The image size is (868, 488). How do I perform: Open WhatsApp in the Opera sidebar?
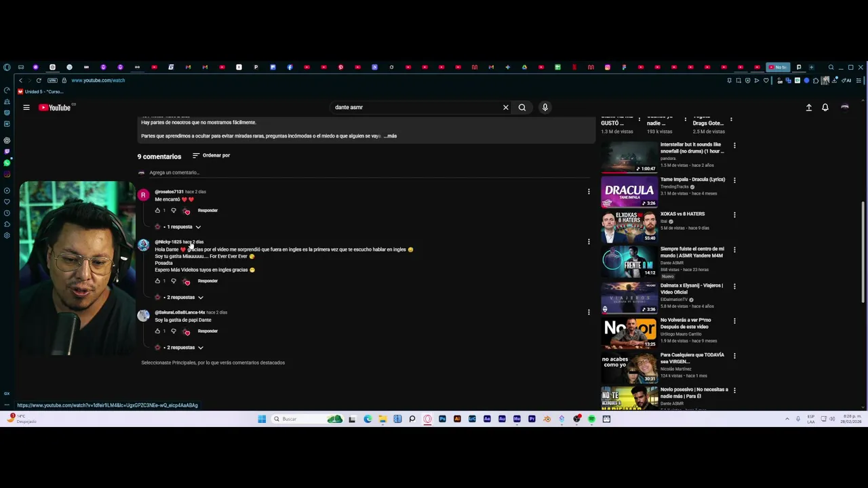[7, 163]
